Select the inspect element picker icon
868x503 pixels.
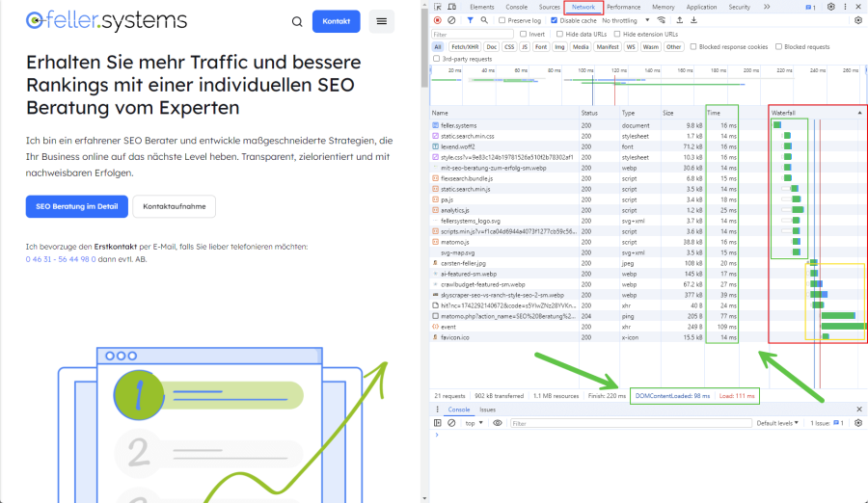coord(437,7)
